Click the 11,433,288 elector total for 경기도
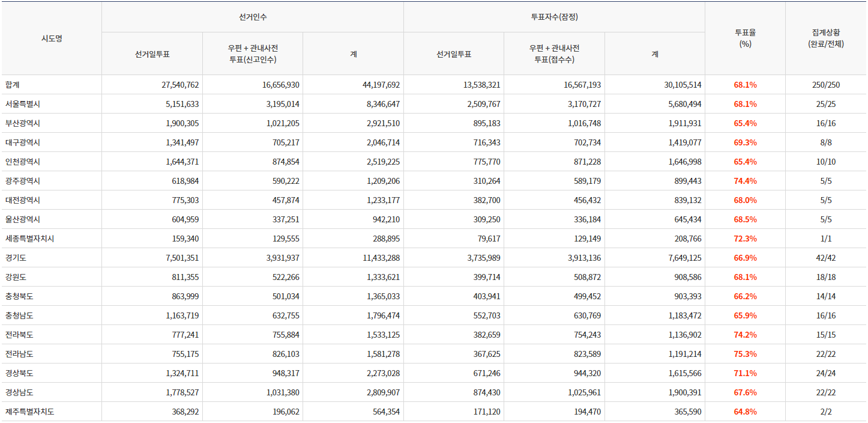This screenshot has width=868, height=423. point(376,258)
